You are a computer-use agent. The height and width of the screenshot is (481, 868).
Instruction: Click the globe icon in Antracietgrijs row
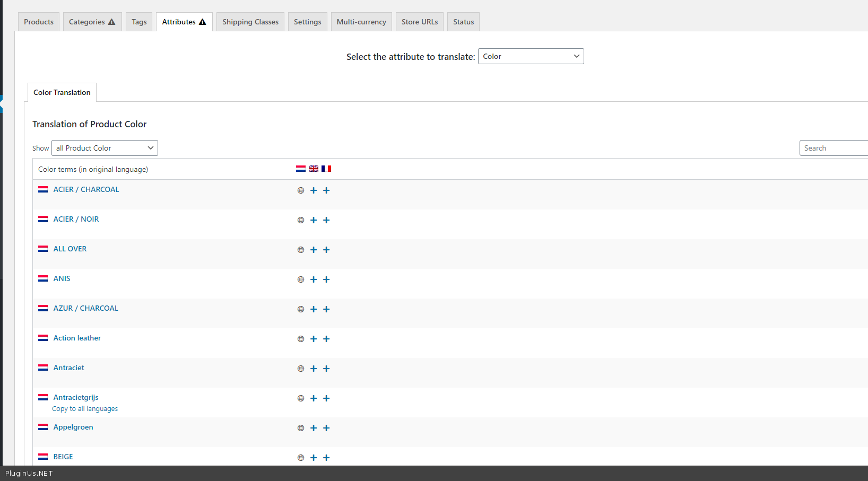pos(301,398)
